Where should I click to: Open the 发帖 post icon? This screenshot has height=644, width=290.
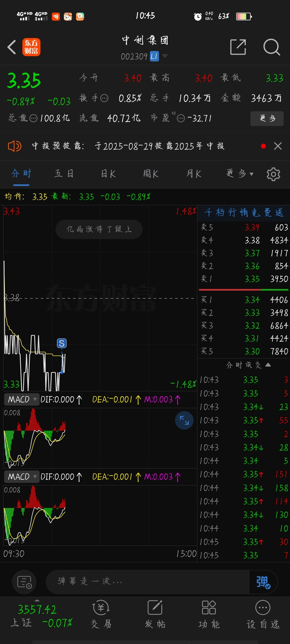pos(155,615)
